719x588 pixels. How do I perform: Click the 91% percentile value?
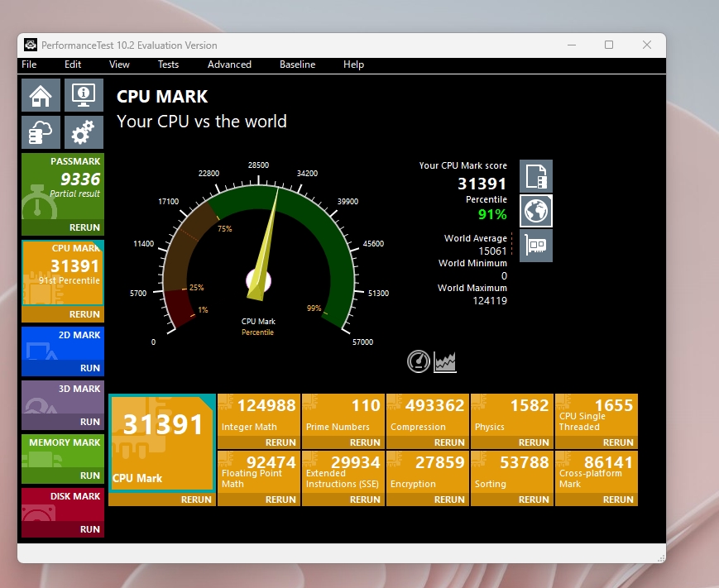(x=492, y=214)
